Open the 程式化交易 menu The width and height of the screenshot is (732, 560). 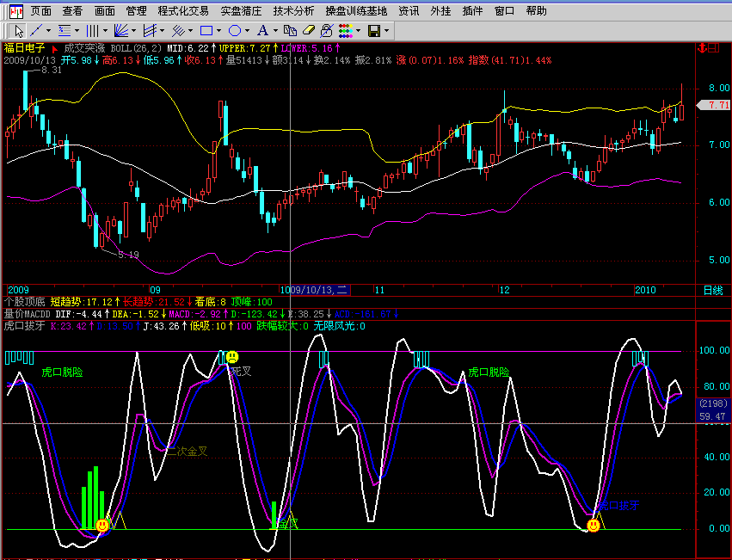click(183, 11)
